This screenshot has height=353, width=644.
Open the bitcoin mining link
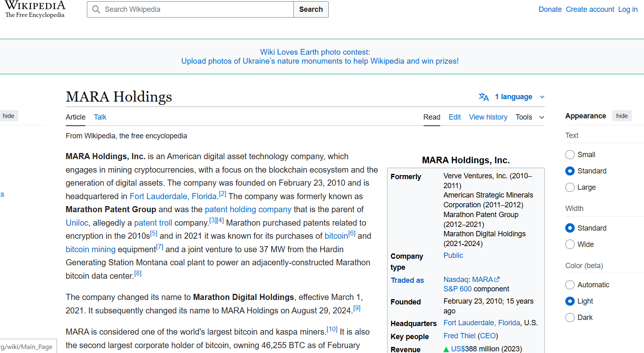tap(91, 249)
